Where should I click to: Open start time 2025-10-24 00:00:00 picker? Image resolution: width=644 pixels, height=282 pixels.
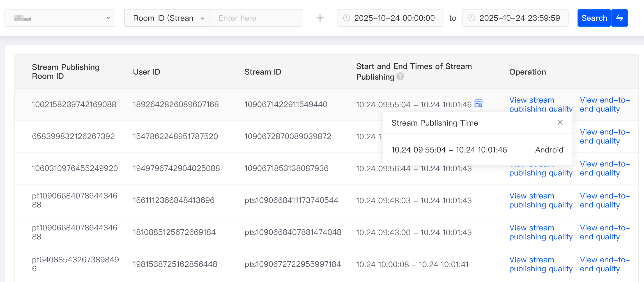tap(394, 18)
